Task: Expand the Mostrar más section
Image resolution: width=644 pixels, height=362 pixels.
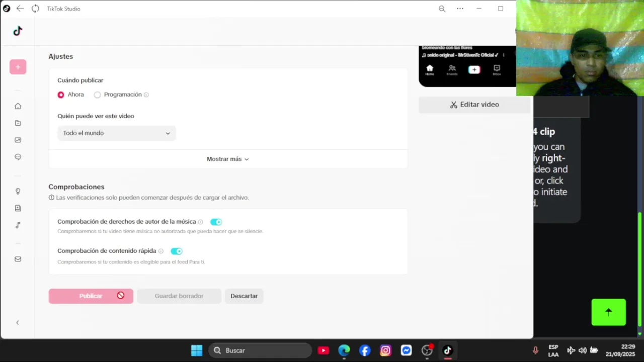Action: click(228, 159)
